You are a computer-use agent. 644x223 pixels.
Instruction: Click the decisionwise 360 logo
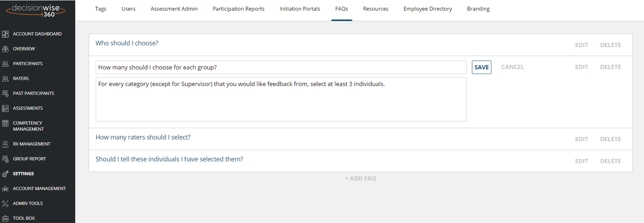point(36,11)
